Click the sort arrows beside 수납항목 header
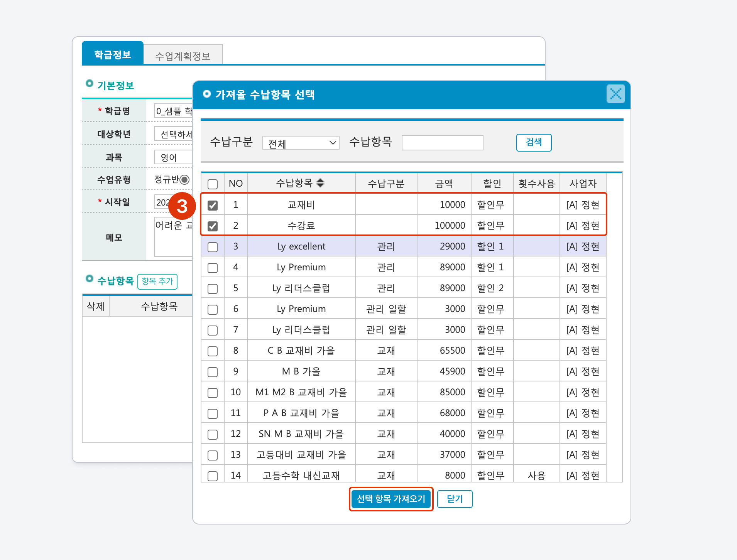 click(320, 183)
